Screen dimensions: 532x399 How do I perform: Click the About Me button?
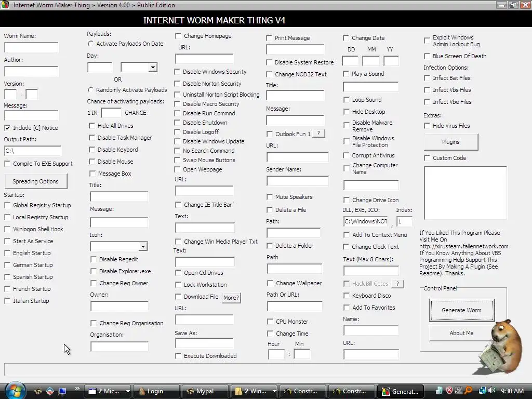(461, 333)
